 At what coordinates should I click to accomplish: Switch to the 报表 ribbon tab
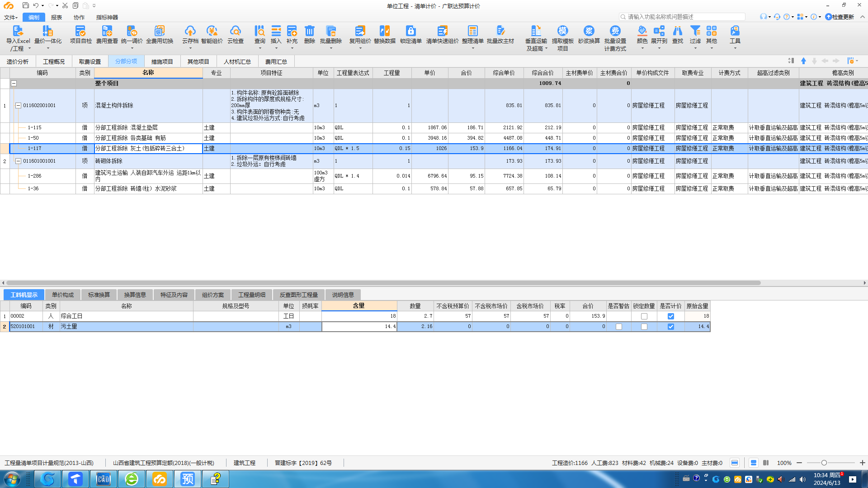pos(57,17)
